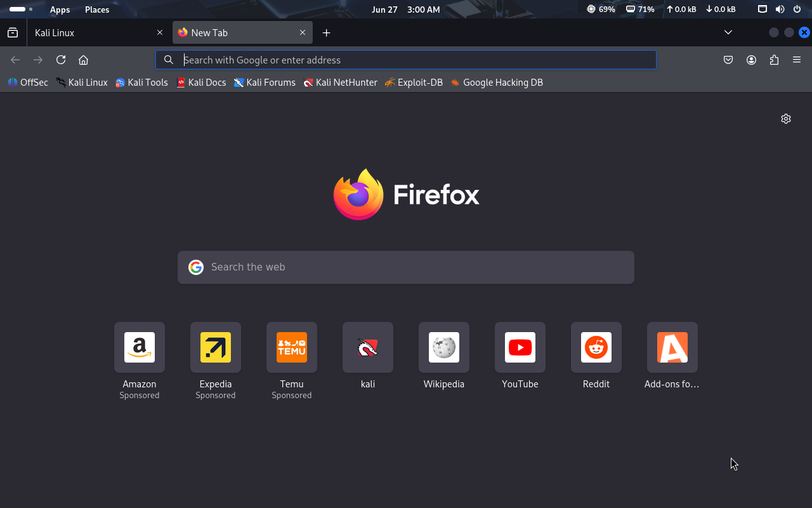
Task: Reload the current page
Action: click(61, 60)
